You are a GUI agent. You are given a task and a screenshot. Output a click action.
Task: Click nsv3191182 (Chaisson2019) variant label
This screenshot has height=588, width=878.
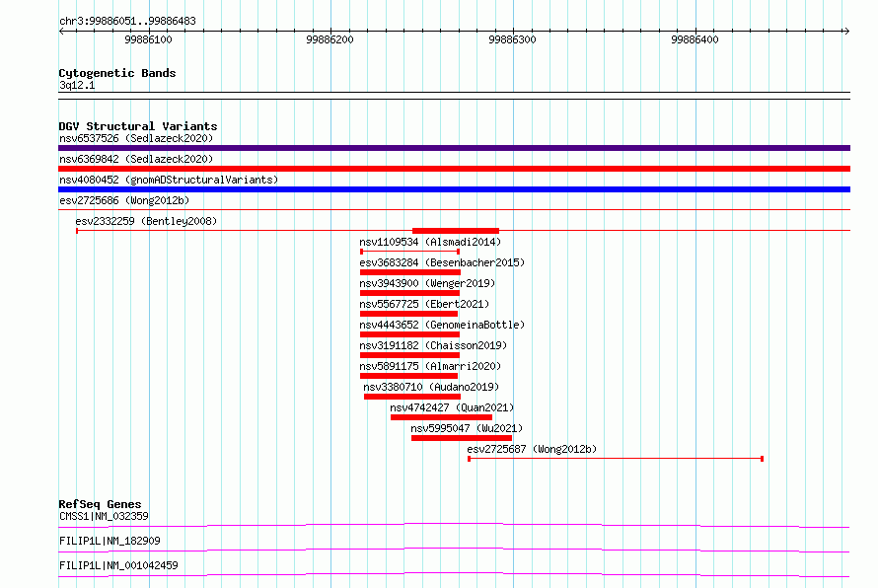click(433, 345)
